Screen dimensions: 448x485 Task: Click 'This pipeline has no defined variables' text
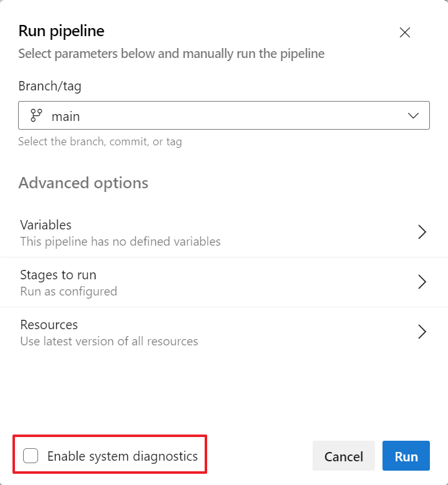(120, 241)
